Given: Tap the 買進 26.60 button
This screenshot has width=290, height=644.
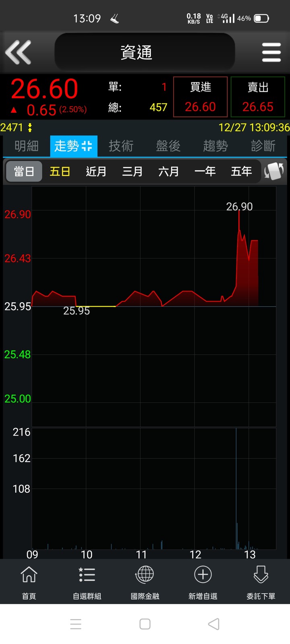Looking at the screenshot, I should click(x=201, y=97).
